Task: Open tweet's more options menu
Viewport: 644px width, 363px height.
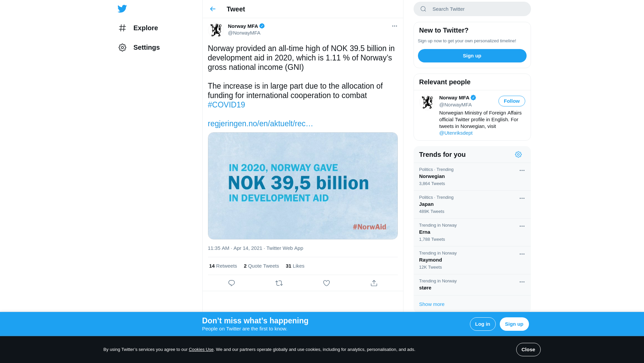Action: 394,26
